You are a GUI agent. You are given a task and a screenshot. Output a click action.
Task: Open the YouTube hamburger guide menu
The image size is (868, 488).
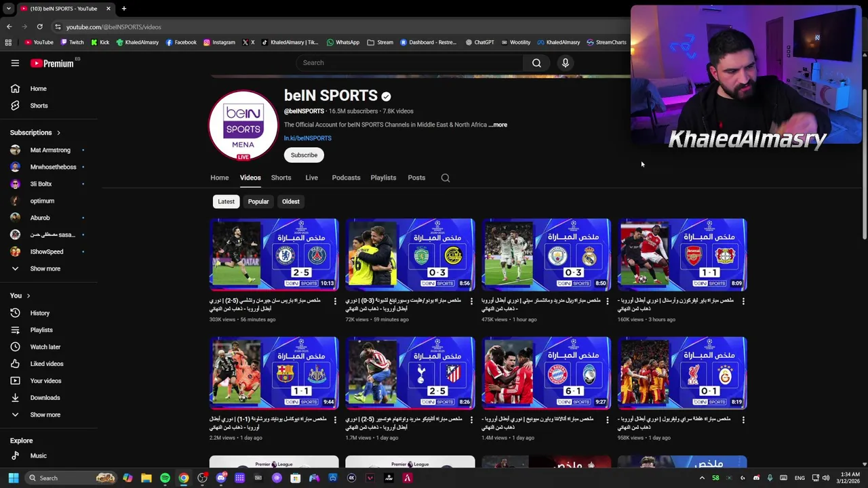(x=15, y=63)
